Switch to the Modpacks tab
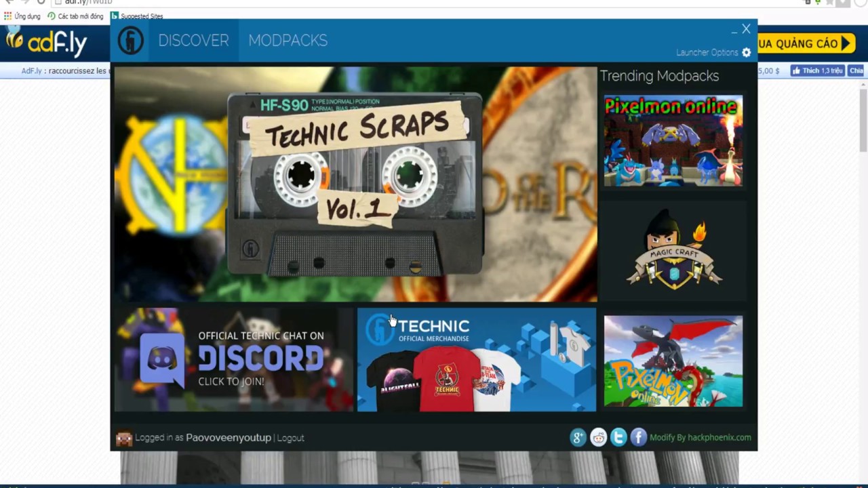 (x=288, y=41)
